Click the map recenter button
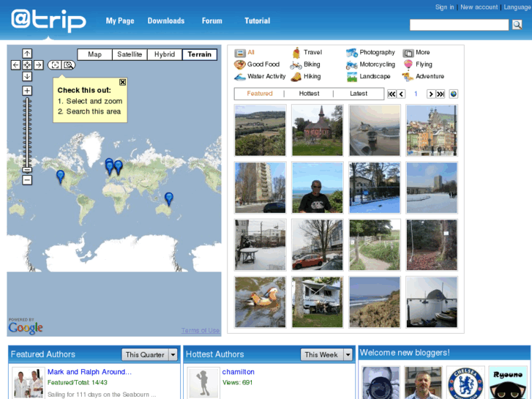The width and height of the screenshot is (532, 399). coord(27,65)
